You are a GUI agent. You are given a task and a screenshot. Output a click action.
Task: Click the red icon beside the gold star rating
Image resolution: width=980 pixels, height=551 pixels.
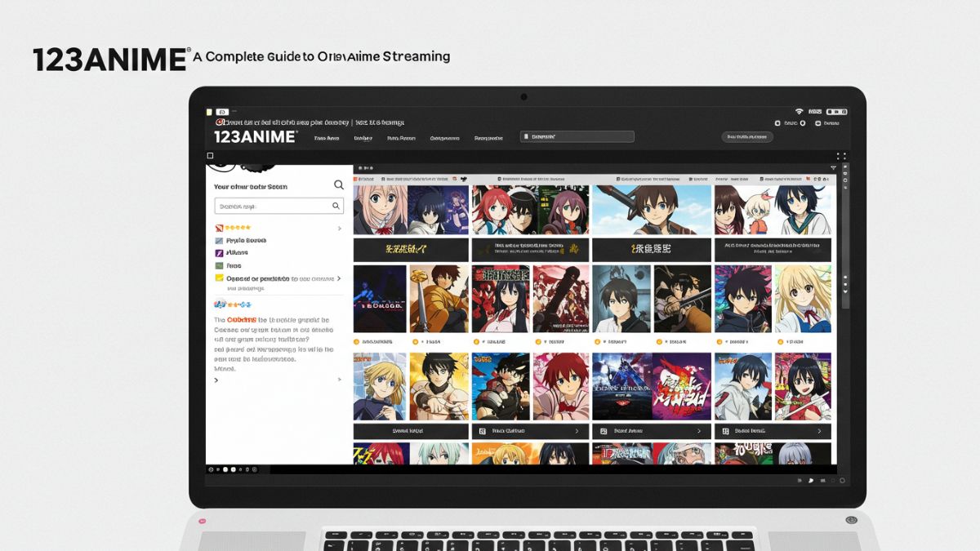[x=219, y=229]
